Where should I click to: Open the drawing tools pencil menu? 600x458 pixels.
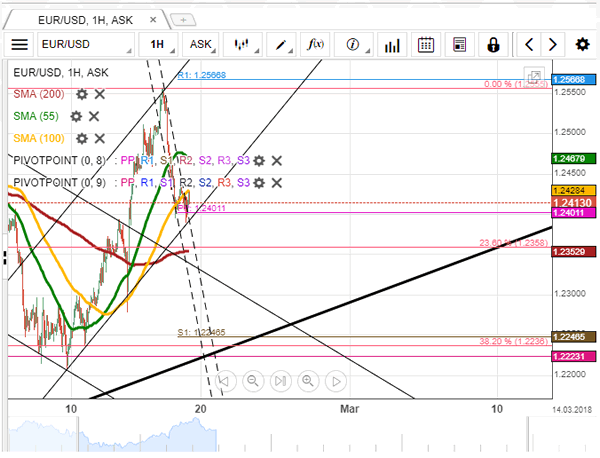click(284, 44)
